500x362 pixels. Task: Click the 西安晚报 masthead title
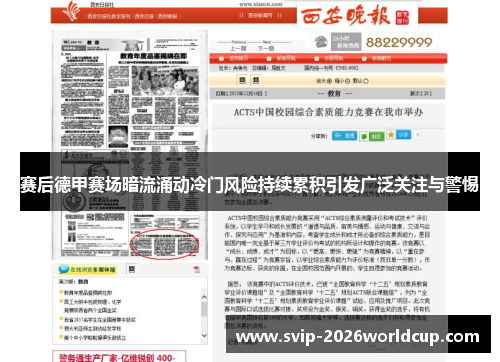pos(345,16)
